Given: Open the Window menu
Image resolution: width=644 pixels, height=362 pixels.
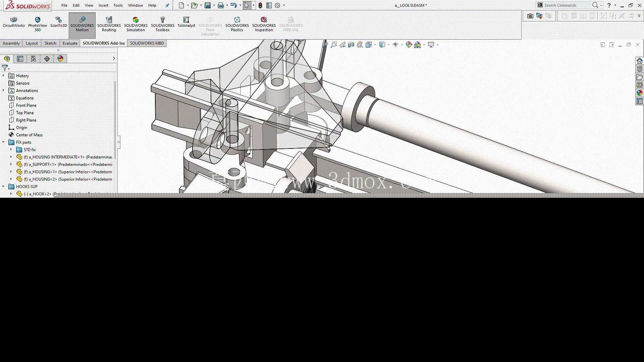Looking at the screenshot, I should pos(136,5).
